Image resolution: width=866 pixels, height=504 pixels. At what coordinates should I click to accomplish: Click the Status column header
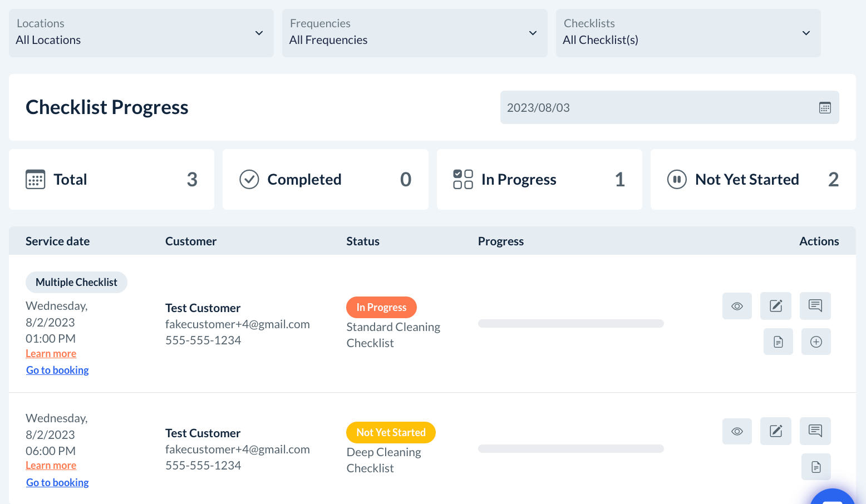[363, 241]
